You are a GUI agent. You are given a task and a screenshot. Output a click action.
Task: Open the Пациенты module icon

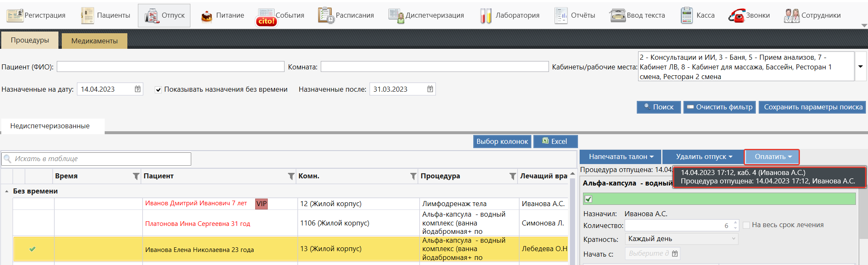coord(87,16)
